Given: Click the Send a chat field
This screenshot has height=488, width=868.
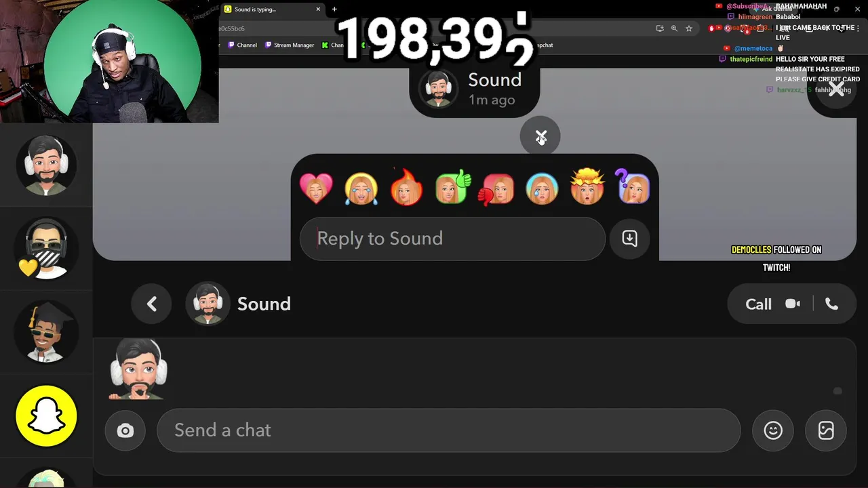Looking at the screenshot, I should [x=449, y=430].
